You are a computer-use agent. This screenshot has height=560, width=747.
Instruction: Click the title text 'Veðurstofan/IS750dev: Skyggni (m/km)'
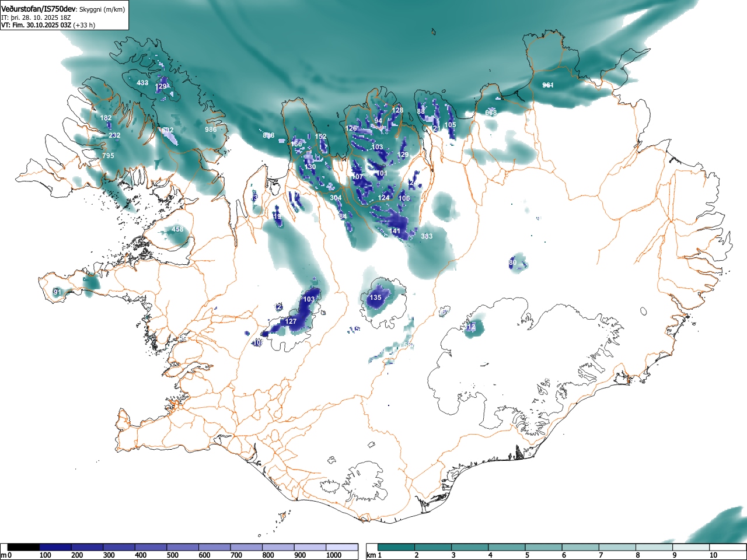click(x=63, y=9)
